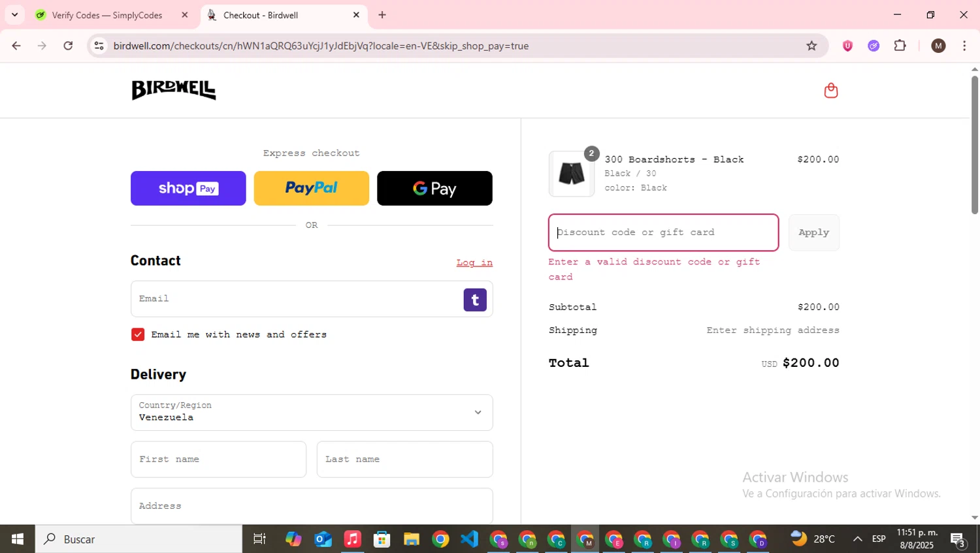Screen dimensions: 980x553
Task: Click the Birdwell logo
Action: coord(174,90)
